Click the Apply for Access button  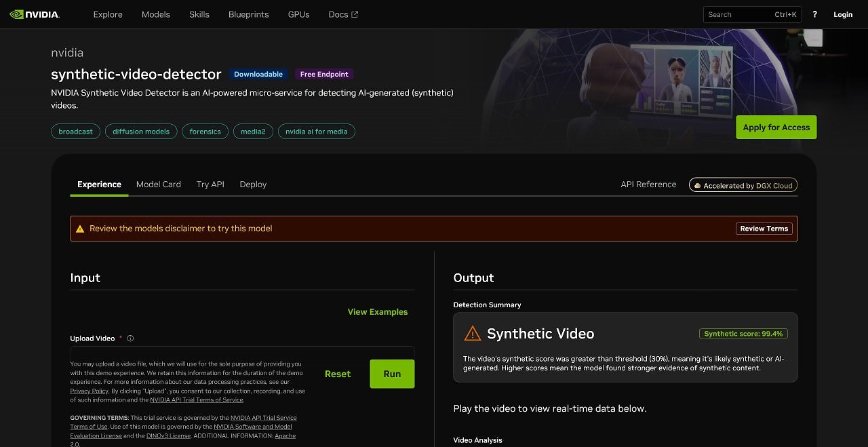tap(776, 128)
